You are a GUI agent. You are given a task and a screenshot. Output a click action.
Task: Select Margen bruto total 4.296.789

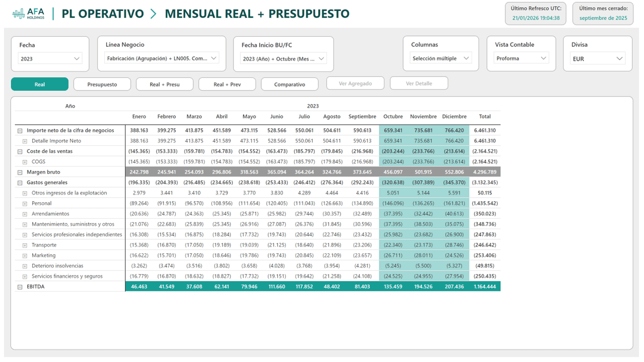(x=485, y=172)
